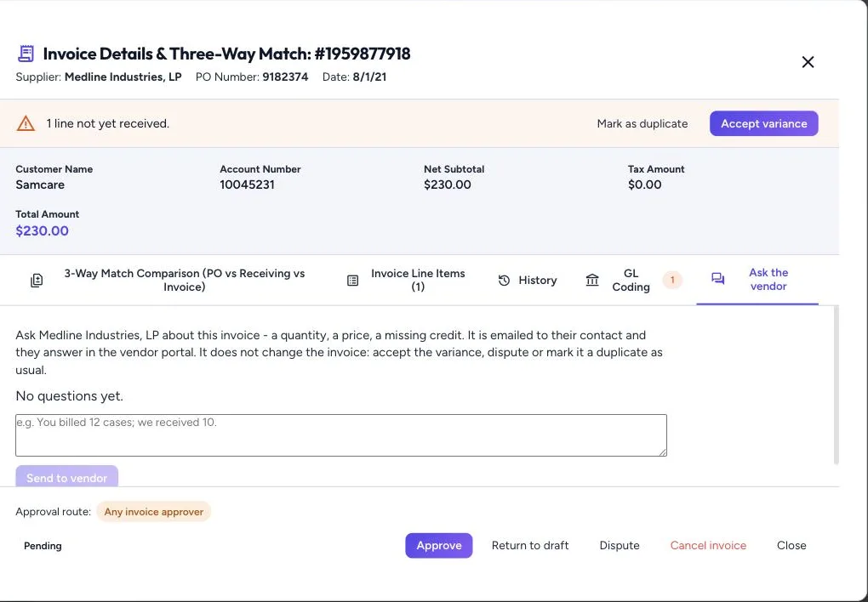Mark this invoice as duplicate
Screen dimensions: 868x602
[x=642, y=123]
